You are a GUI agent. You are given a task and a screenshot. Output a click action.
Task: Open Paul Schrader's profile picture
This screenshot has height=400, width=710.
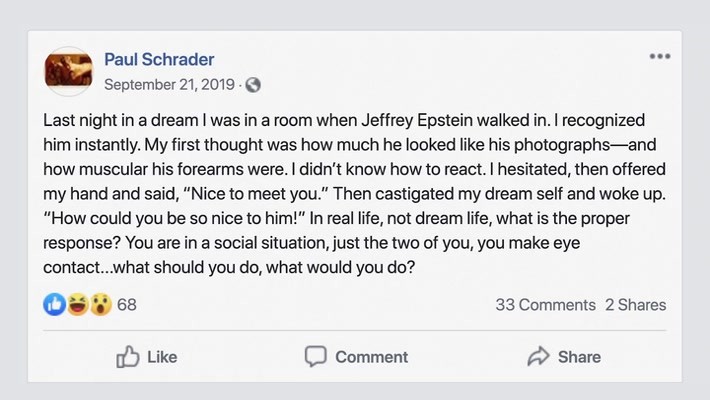point(69,70)
